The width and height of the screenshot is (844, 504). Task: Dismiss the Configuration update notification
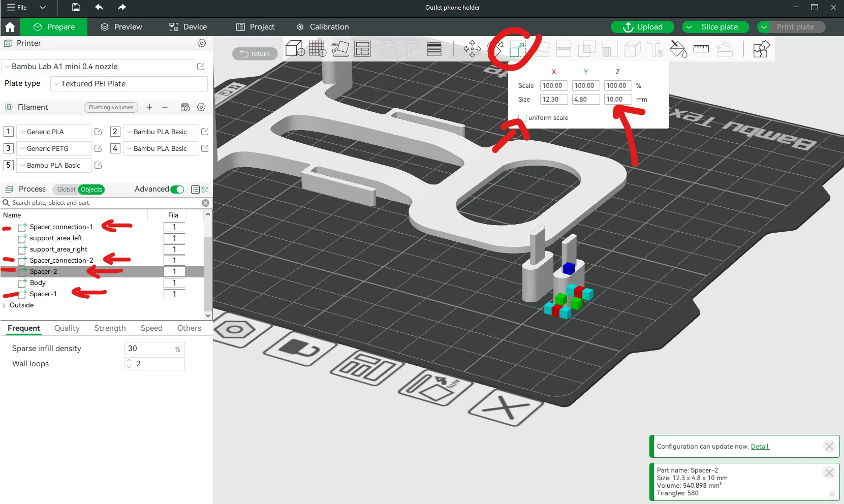(x=829, y=446)
